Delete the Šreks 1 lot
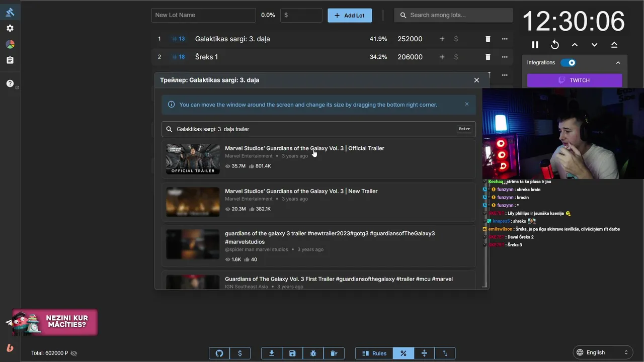Screen dimensions: 644x362 pyautogui.click(x=488, y=57)
